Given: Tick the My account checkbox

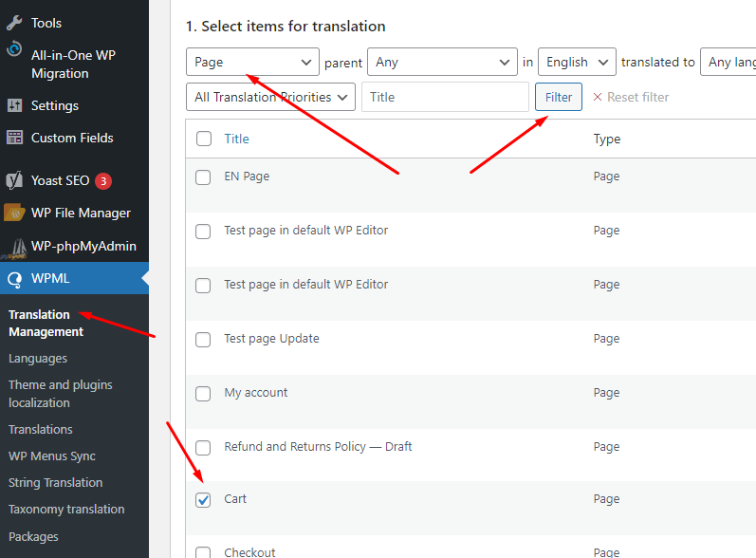Looking at the screenshot, I should (203, 394).
